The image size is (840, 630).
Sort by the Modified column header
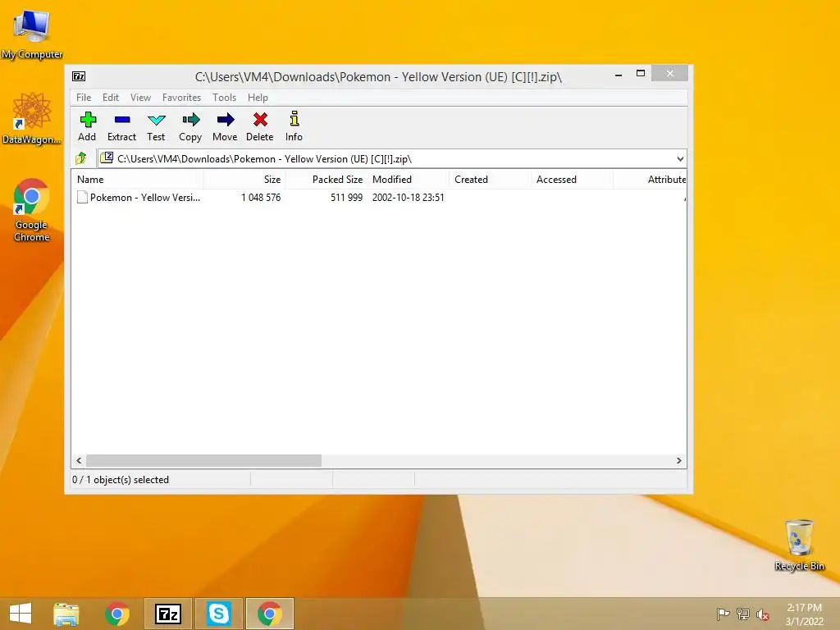pyautogui.click(x=409, y=180)
